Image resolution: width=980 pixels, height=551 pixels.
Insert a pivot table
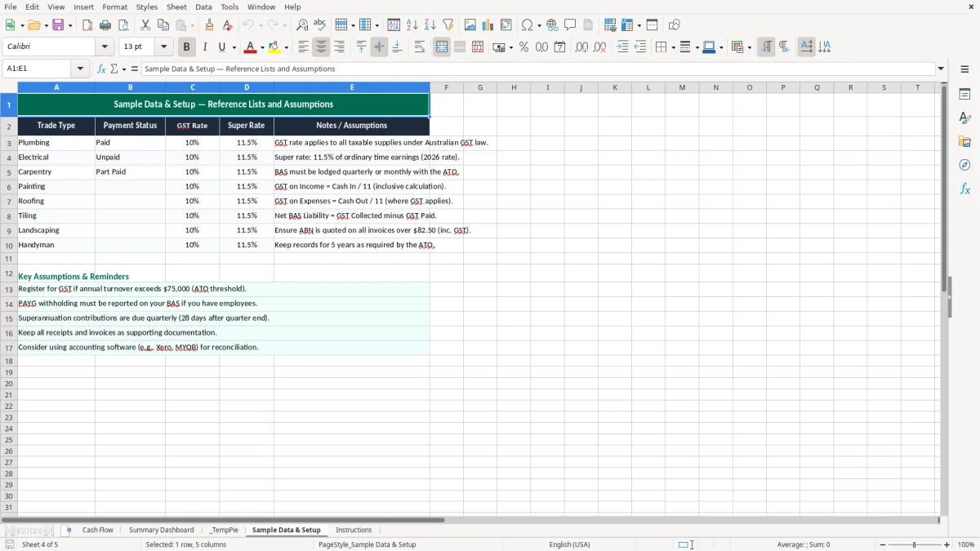(x=506, y=25)
